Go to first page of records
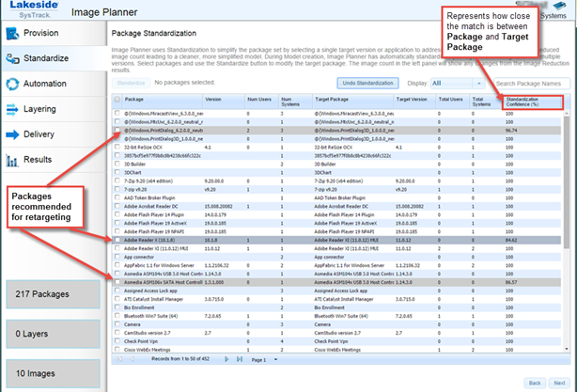 tap(119, 359)
